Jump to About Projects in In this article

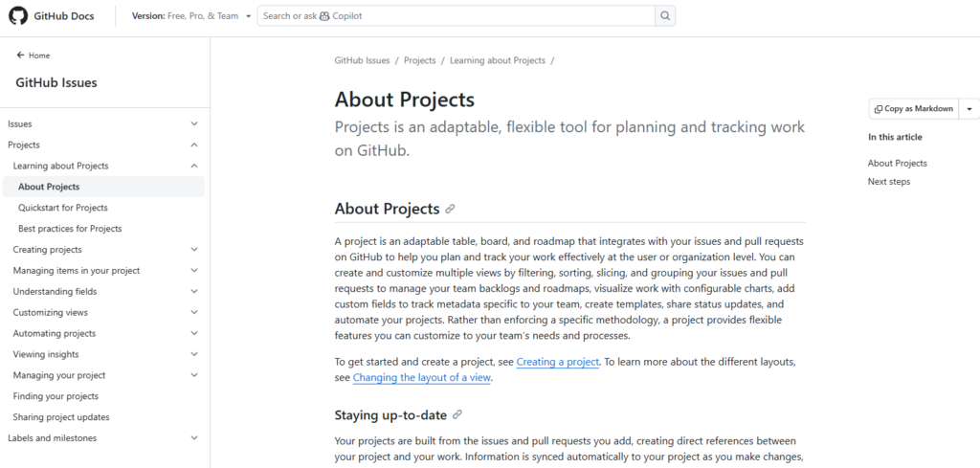[x=898, y=163]
